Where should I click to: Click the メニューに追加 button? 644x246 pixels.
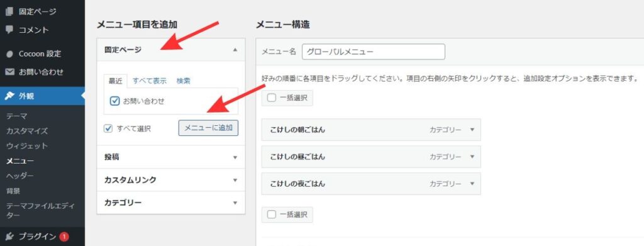[208, 128]
